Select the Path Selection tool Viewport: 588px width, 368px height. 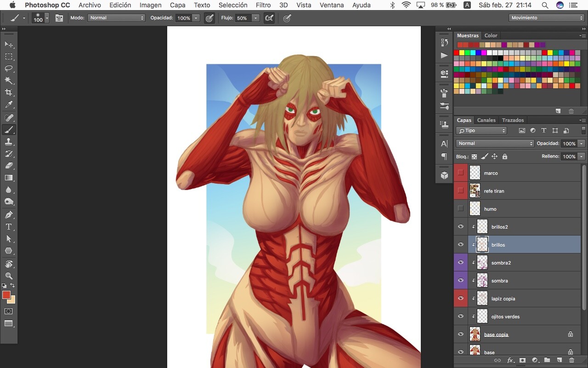9,239
